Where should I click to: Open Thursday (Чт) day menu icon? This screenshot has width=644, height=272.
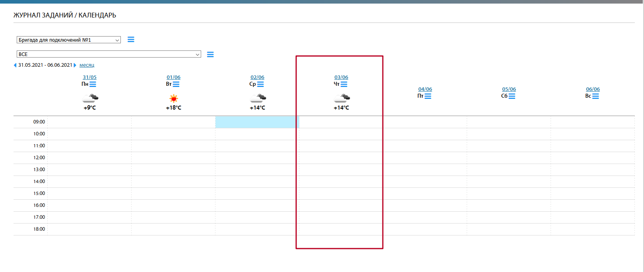coord(344,84)
